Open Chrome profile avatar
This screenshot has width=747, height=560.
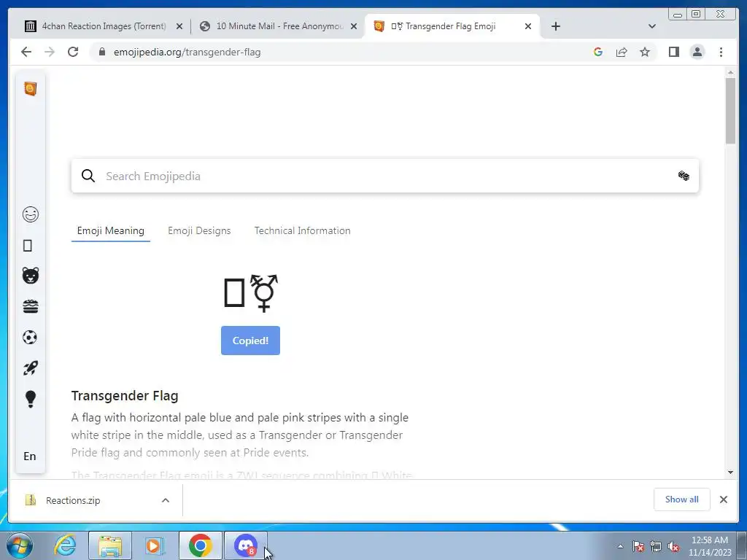[x=697, y=52]
